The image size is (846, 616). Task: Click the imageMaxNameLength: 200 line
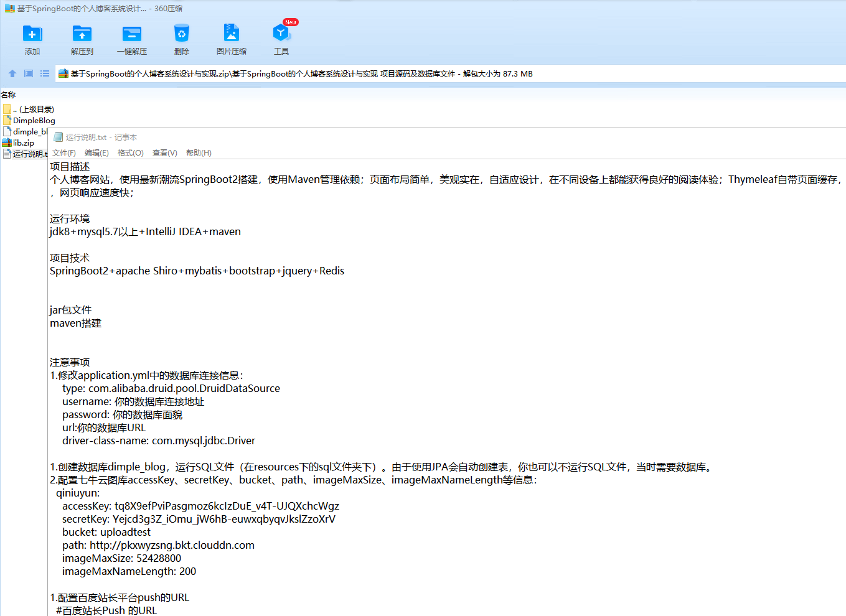click(129, 572)
